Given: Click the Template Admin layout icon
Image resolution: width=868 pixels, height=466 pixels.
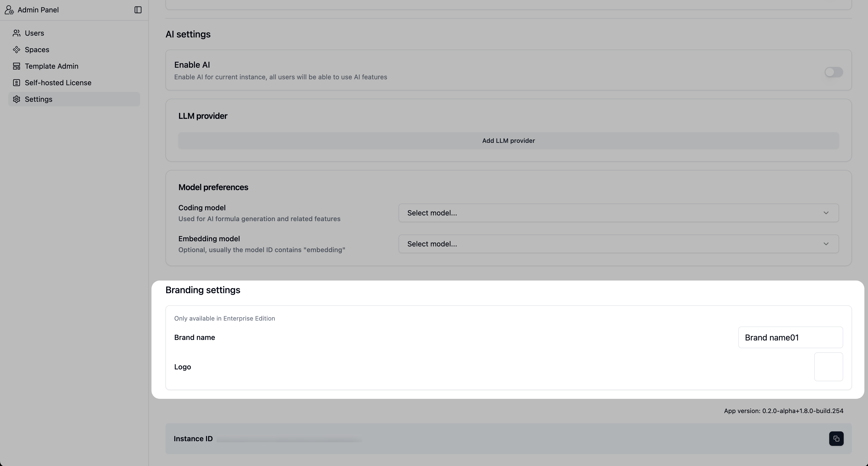Looking at the screenshot, I should click(16, 66).
